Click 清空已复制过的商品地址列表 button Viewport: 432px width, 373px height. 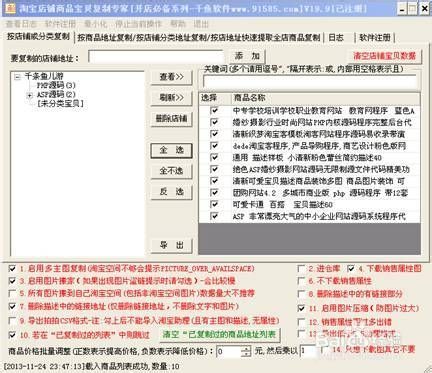point(219,335)
